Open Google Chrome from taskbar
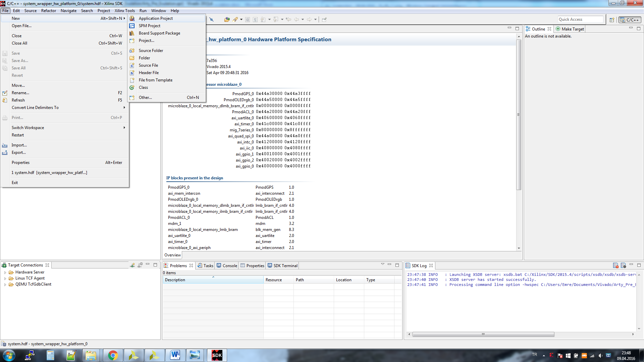The height and width of the screenshot is (362, 644). (113, 355)
